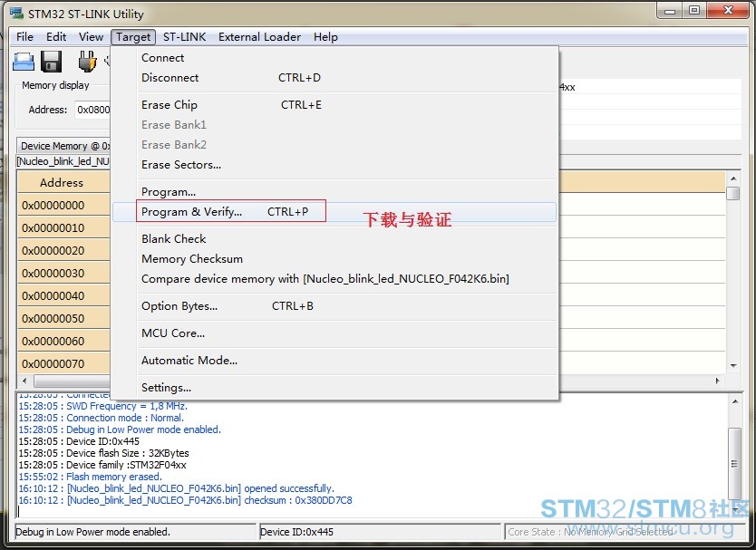Click memory grid scrollbar down arrow
Image resolution: width=756 pixels, height=550 pixels.
(733, 366)
